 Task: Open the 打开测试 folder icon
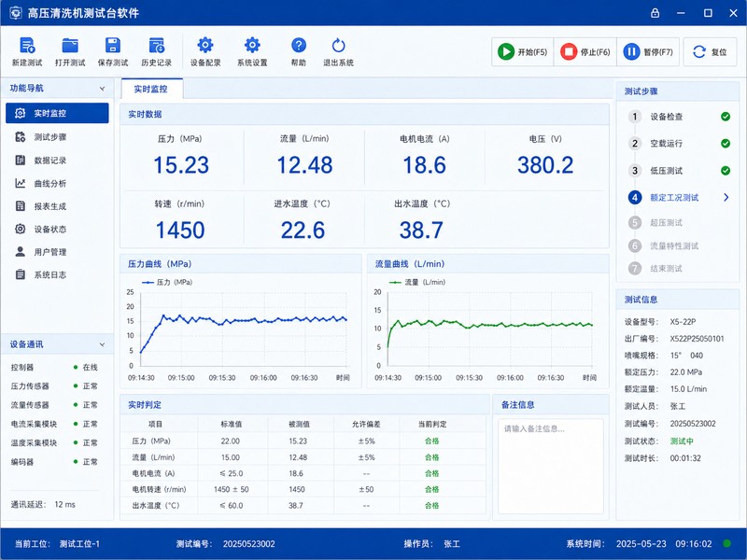(x=70, y=46)
